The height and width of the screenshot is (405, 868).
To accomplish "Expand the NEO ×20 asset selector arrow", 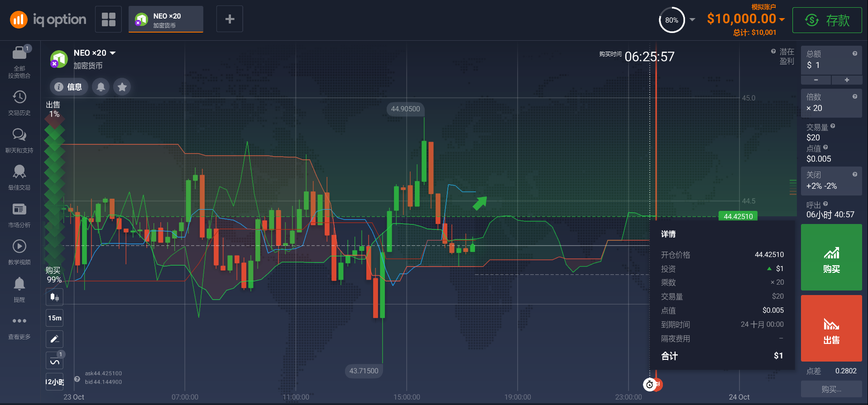I will pos(113,53).
